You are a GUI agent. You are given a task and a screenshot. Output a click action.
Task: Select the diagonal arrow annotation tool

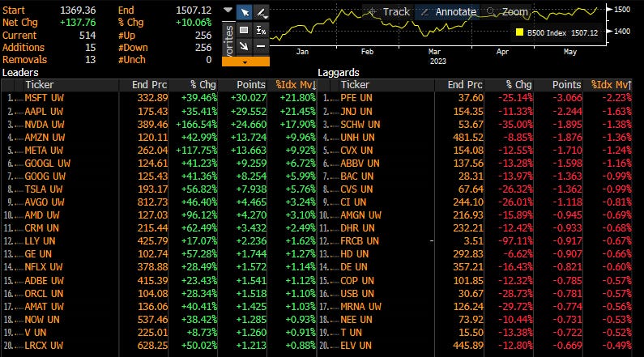coord(244,46)
